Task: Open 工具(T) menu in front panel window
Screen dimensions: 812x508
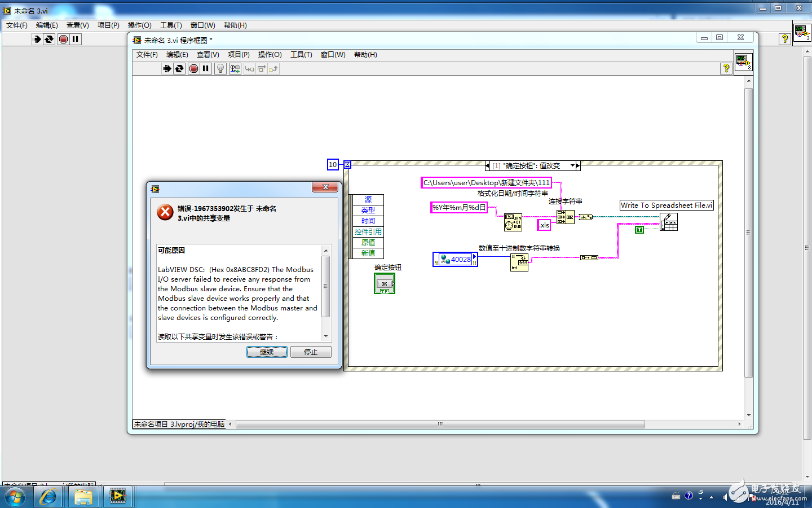Action: [171, 25]
